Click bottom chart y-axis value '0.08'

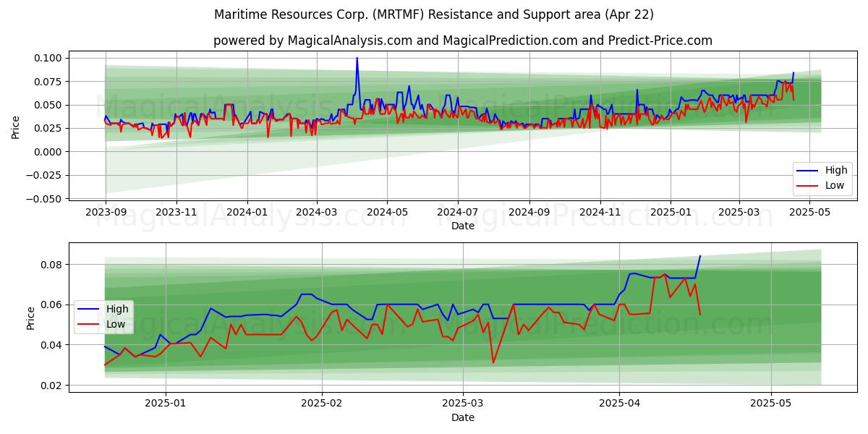(x=51, y=265)
